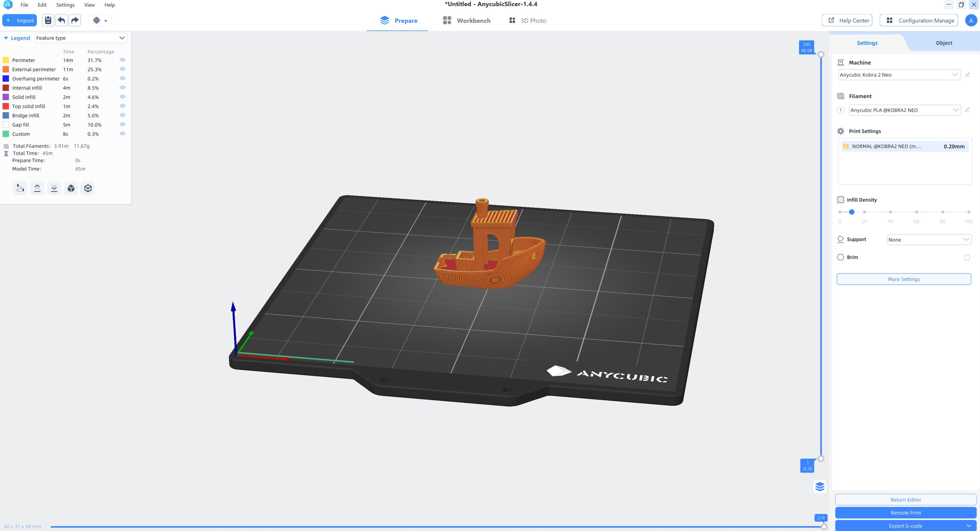Click the solid cube view icon
Viewport: 980px width, 531px height.
(x=70, y=188)
